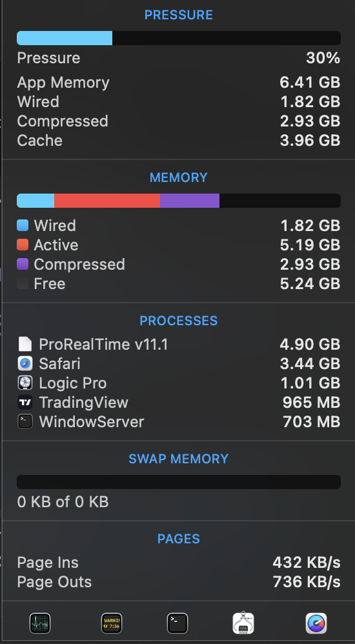Click the TradingView logo icon
The image size is (355, 644).
[25, 402]
